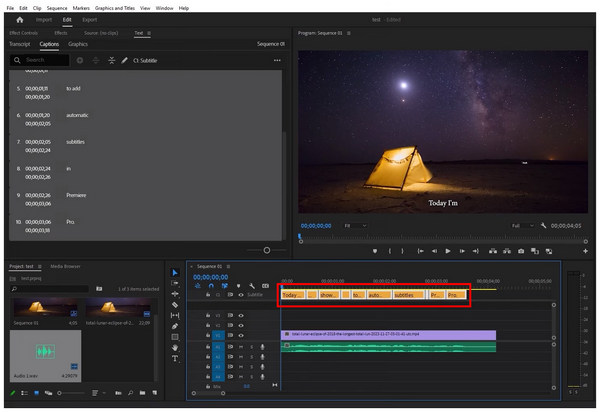Click the Extract button in the Program Monitor
This screenshot has height=412, width=600.
(x=507, y=251)
